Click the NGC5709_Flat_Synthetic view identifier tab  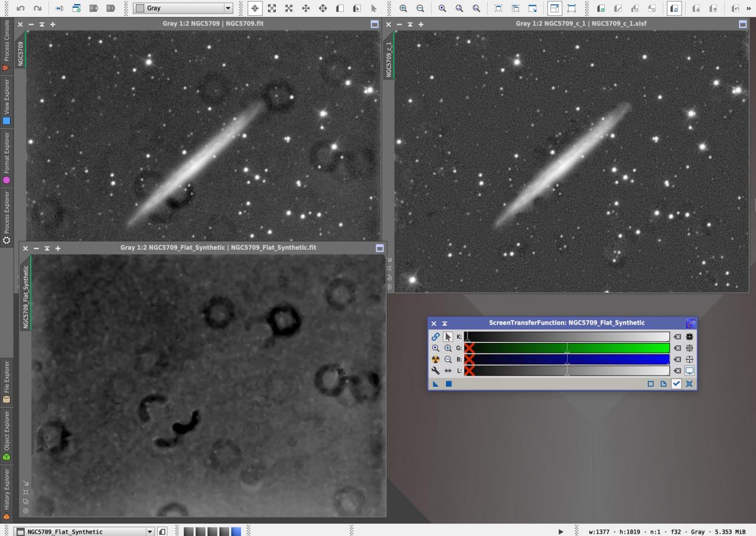(25, 297)
